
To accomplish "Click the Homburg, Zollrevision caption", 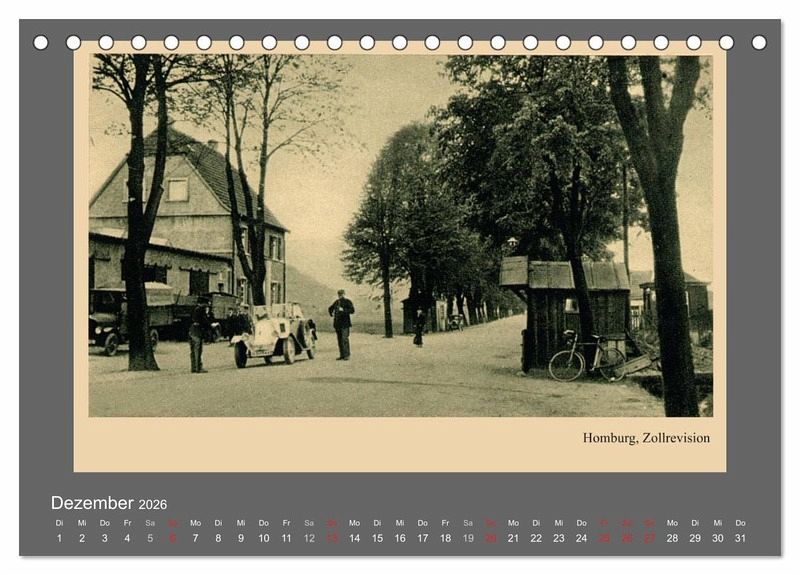I will coord(646,437).
